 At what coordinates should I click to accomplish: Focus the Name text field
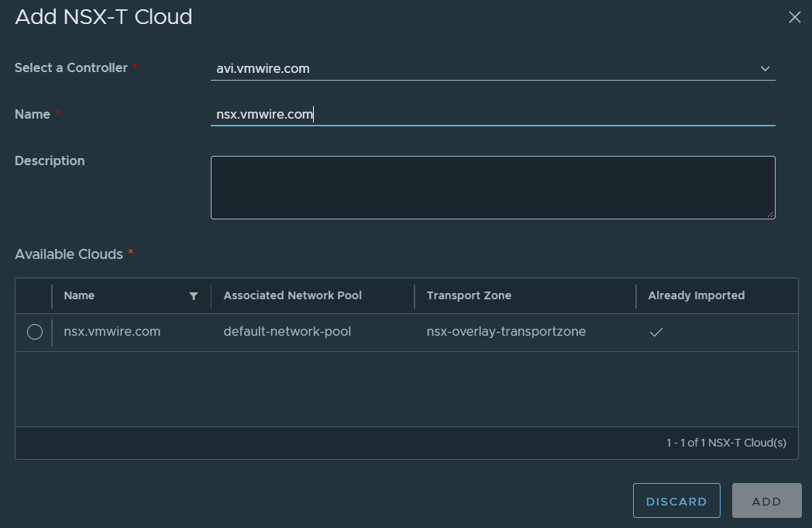(x=492, y=115)
